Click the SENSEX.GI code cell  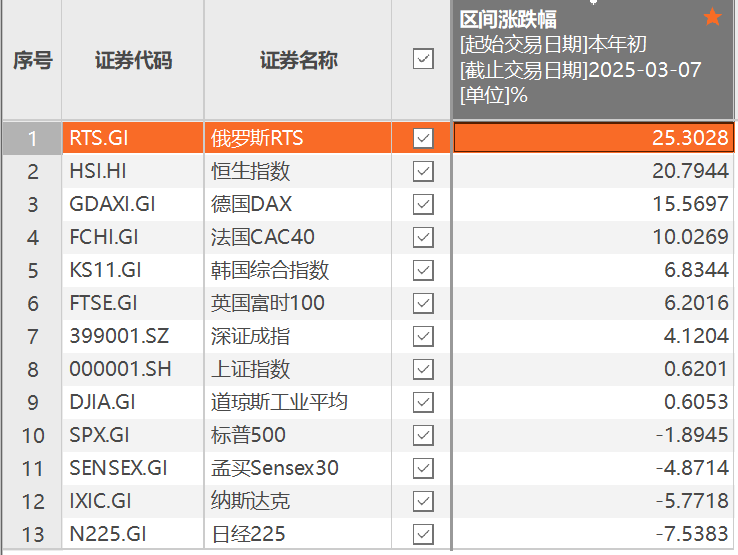point(119,468)
